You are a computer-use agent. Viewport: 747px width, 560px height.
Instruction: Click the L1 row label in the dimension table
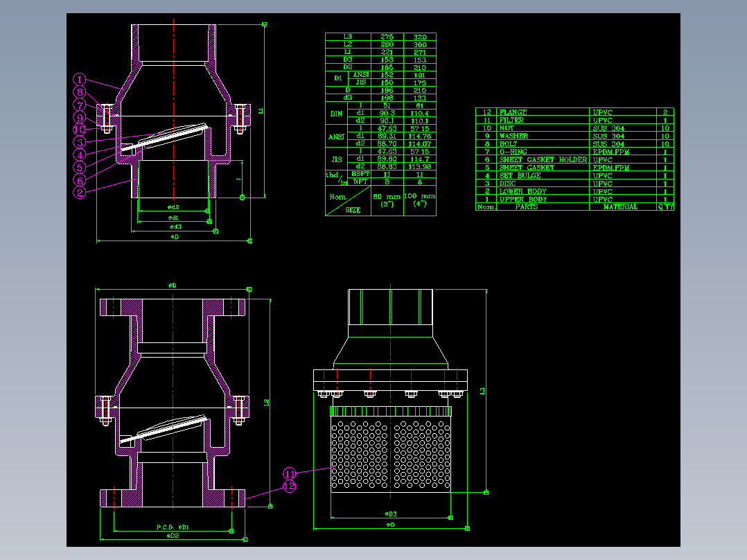(x=348, y=52)
